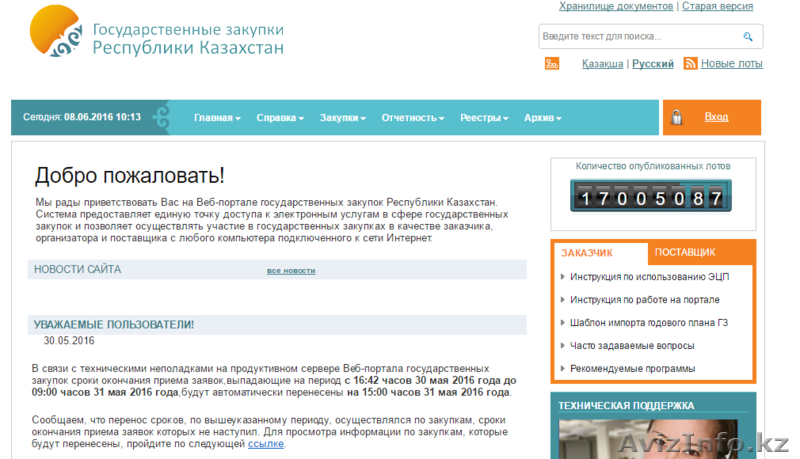Open the 'все новости' link
This screenshot has width=800, height=459.
[x=291, y=271]
